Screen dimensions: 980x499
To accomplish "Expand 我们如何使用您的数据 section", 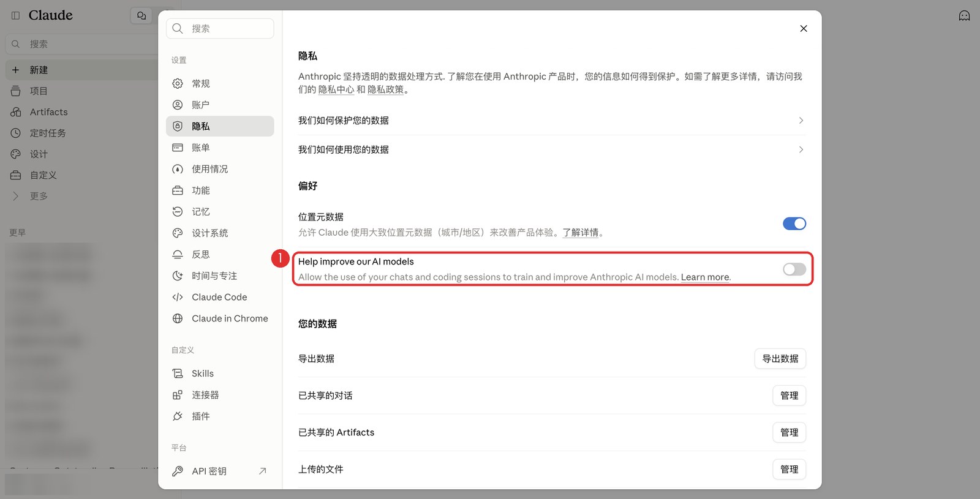I will [552, 149].
